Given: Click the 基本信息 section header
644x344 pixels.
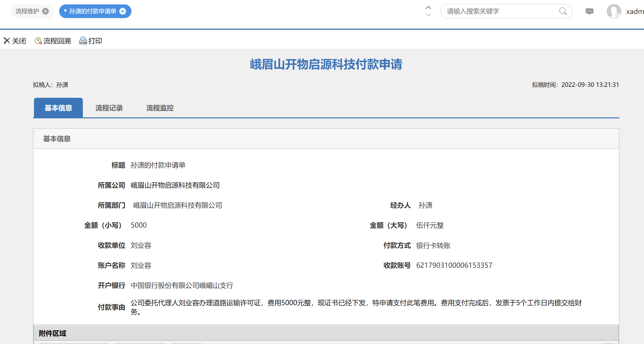Looking at the screenshot, I should click(x=57, y=139).
